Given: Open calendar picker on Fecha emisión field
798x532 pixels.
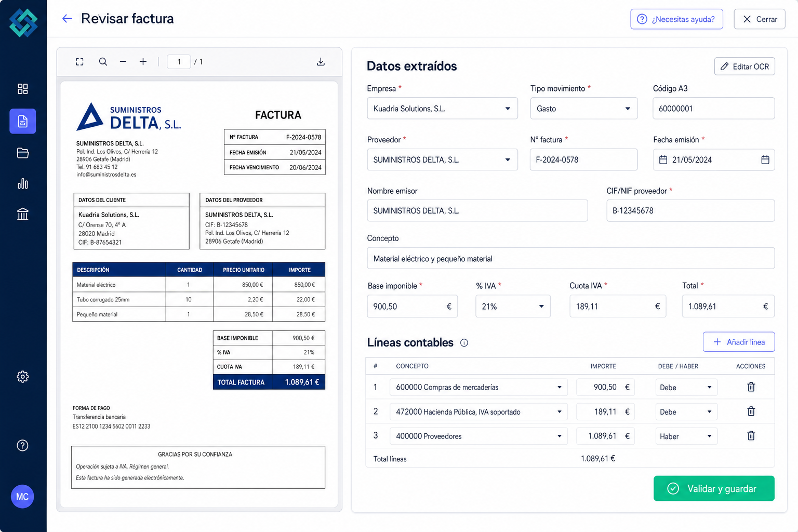Looking at the screenshot, I should coord(765,160).
